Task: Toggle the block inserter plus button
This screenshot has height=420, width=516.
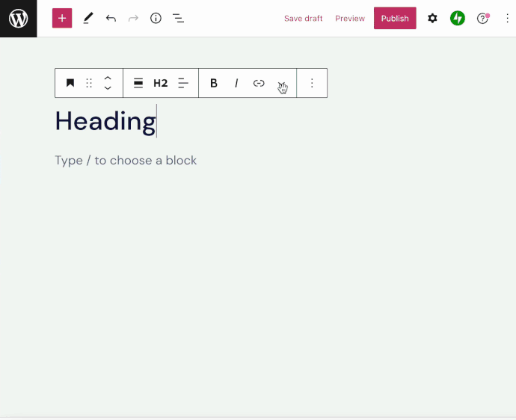Action: [62, 19]
